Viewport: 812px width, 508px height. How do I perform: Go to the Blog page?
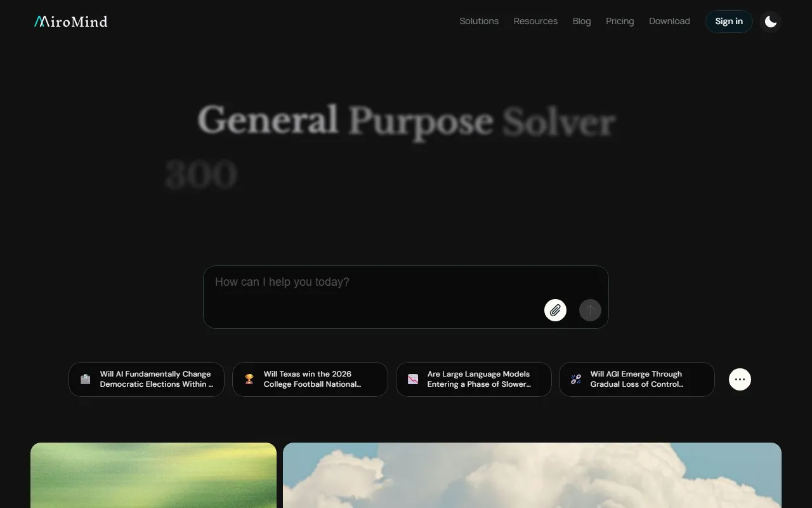[582, 21]
